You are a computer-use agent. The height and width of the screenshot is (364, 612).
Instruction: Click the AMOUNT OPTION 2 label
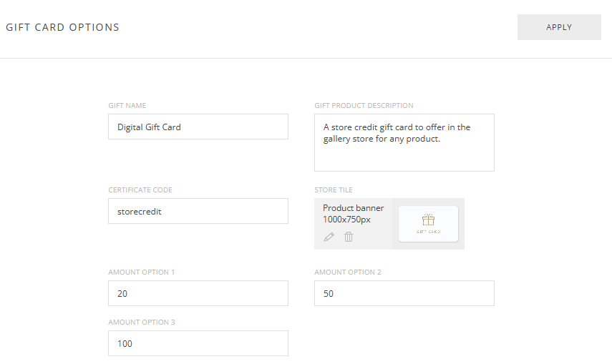click(x=348, y=272)
